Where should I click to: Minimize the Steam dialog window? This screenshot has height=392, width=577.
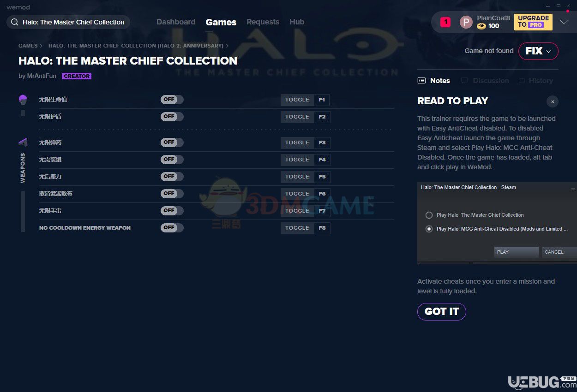point(573,188)
